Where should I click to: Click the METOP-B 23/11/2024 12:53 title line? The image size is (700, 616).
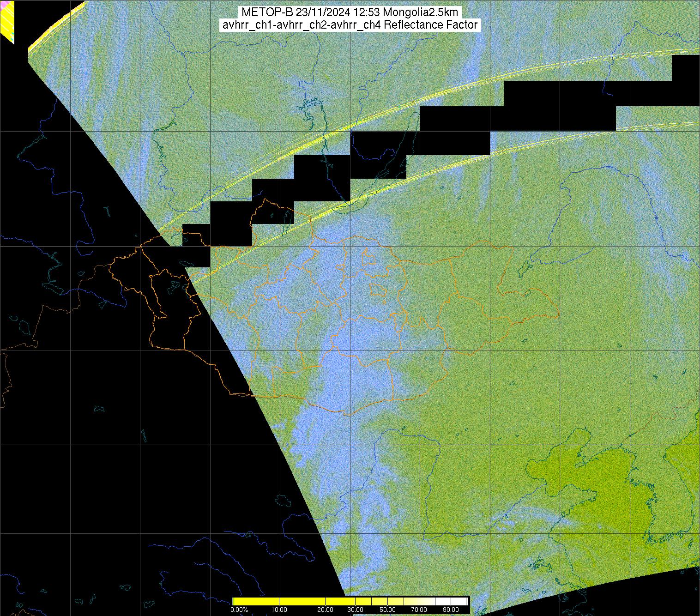click(350, 12)
